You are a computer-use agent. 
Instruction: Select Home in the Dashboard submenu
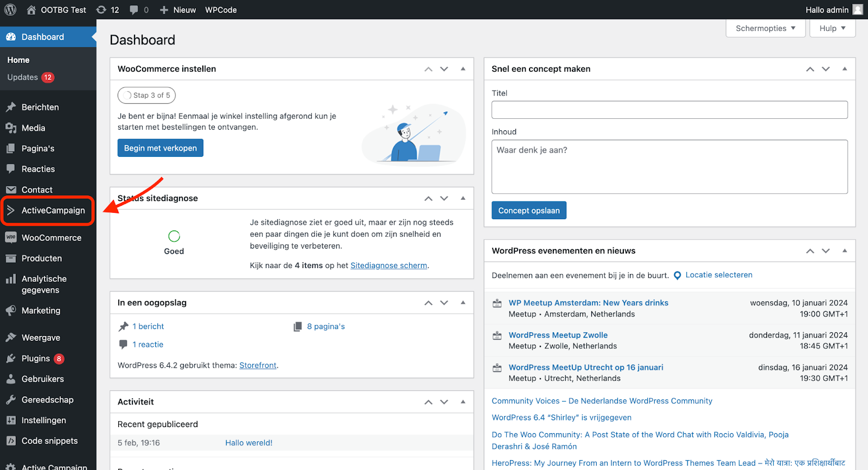click(x=18, y=60)
